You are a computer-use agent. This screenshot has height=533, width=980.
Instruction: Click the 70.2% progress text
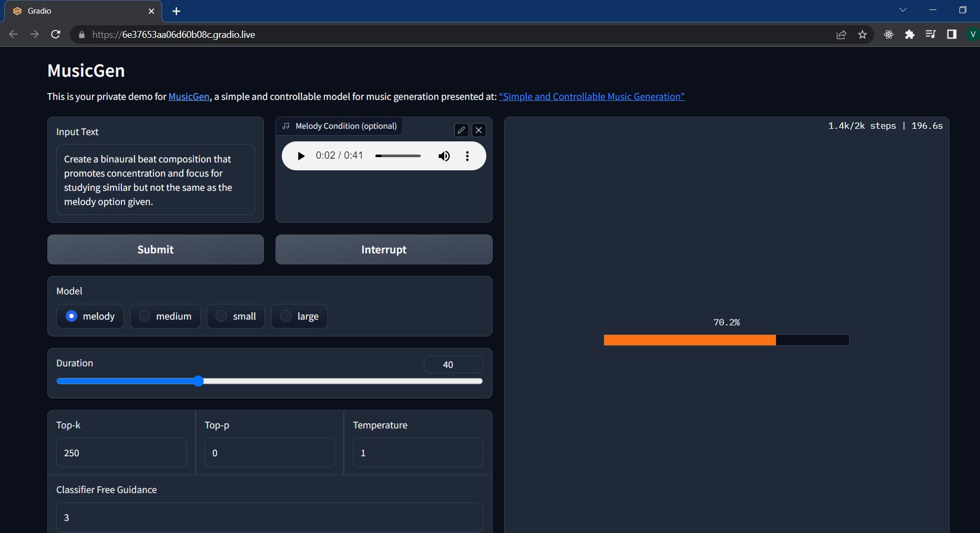[x=727, y=322]
